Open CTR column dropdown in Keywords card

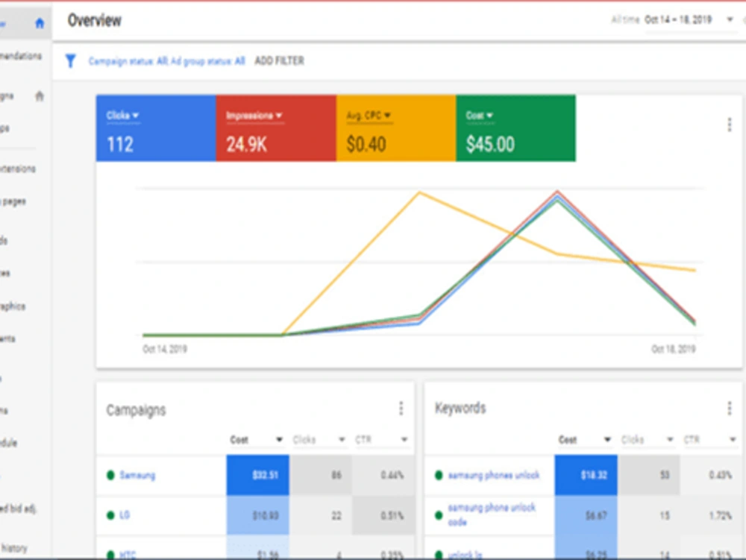(x=733, y=440)
